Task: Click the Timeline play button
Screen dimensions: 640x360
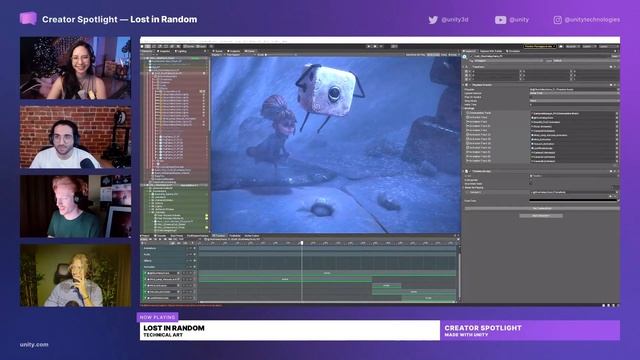Action: pyautogui.click(x=160, y=239)
